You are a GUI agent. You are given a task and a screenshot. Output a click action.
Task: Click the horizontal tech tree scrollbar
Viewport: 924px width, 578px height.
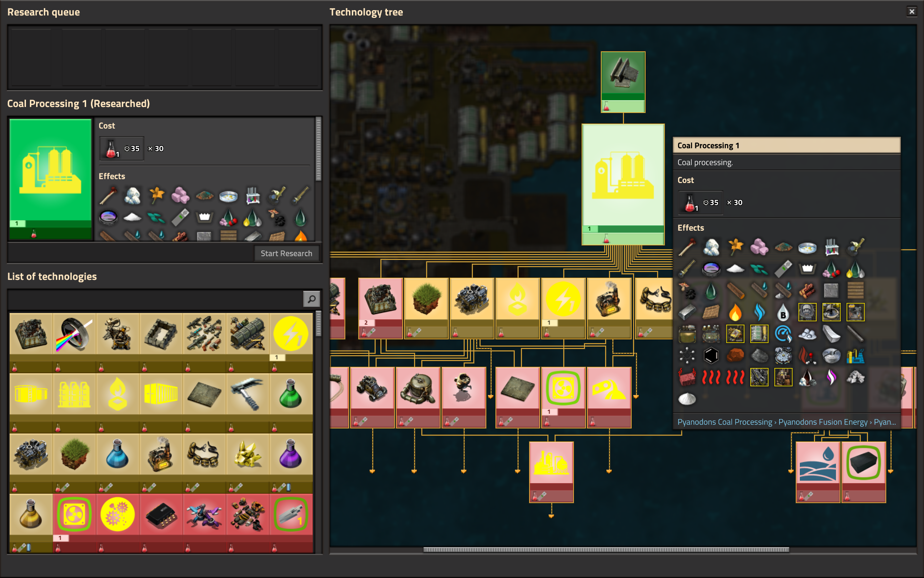click(606, 550)
